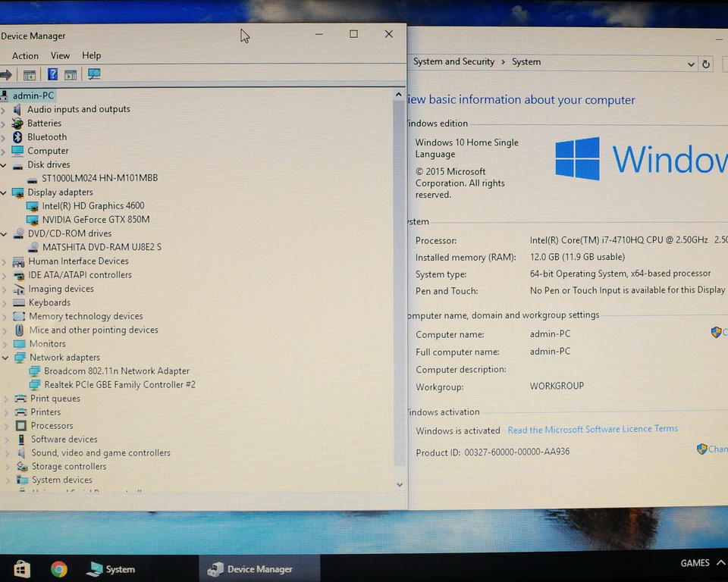Viewport: 728px width, 582px height.
Task: Select NVIDIA GeForce GTX 850M adapter
Action: 96,220
